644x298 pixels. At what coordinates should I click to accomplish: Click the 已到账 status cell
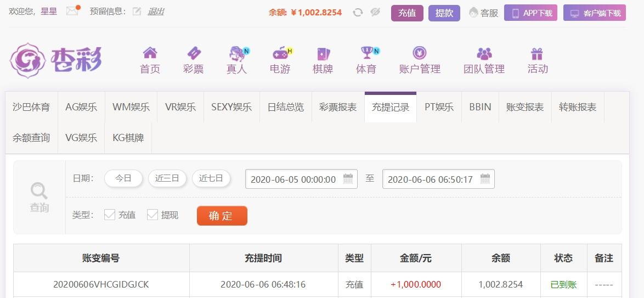pos(563,284)
